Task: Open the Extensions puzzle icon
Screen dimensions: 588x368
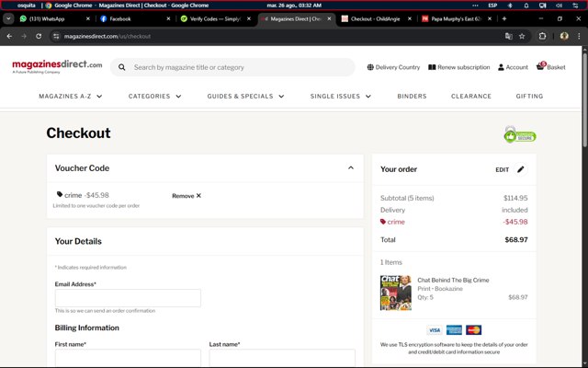Action: tap(542, 36)
